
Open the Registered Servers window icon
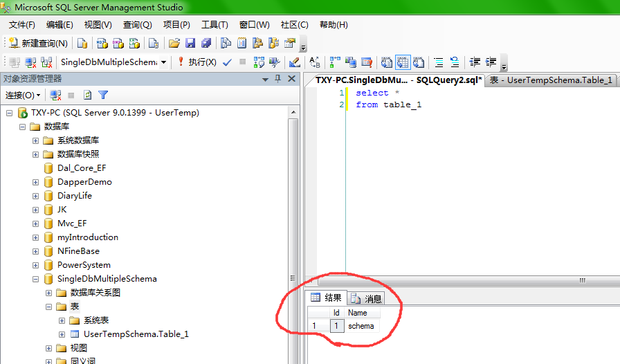tap(226, 43)
